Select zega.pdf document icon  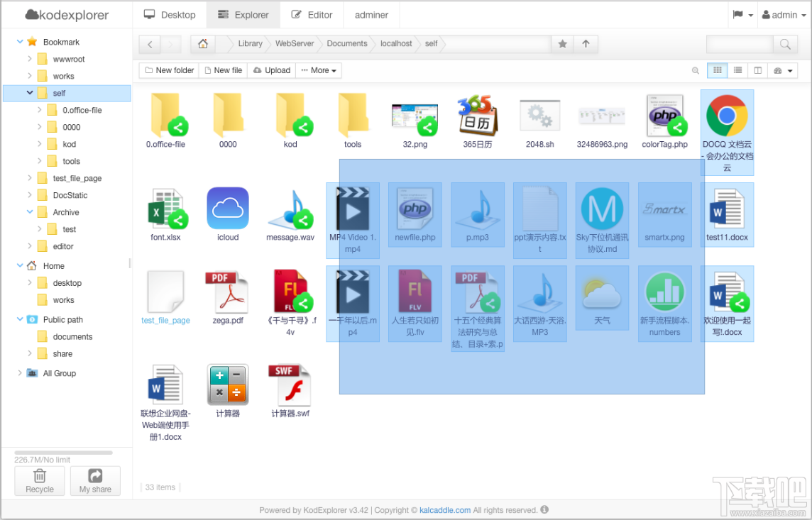(x=227, y=292)
